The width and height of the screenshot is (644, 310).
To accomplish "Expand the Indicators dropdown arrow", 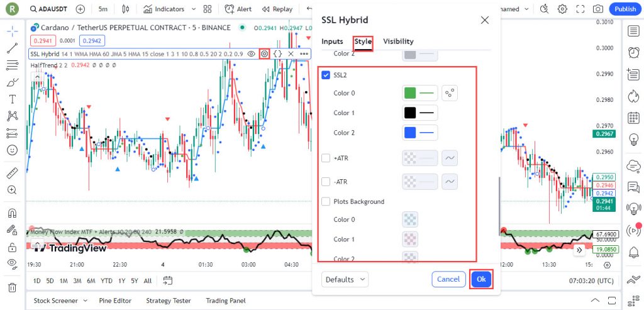I will tap(194, 9).
